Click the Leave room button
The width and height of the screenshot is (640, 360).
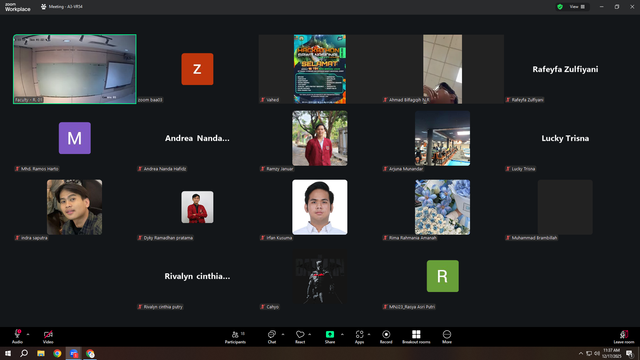point(624,337)
